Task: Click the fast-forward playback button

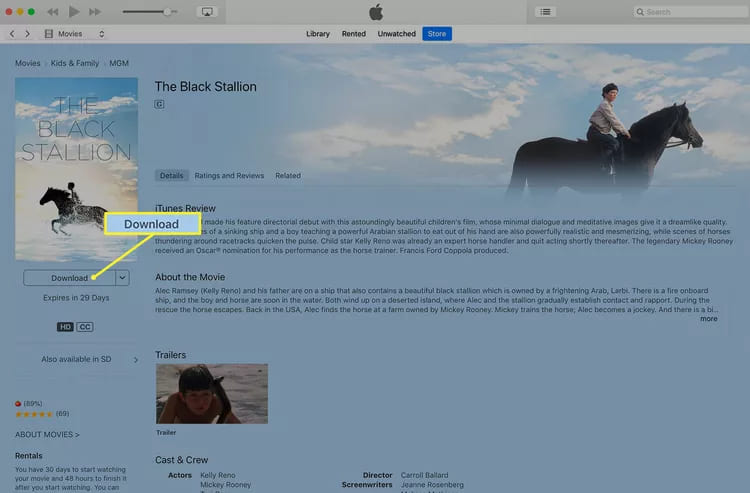Action: click(x=95, y=12)
